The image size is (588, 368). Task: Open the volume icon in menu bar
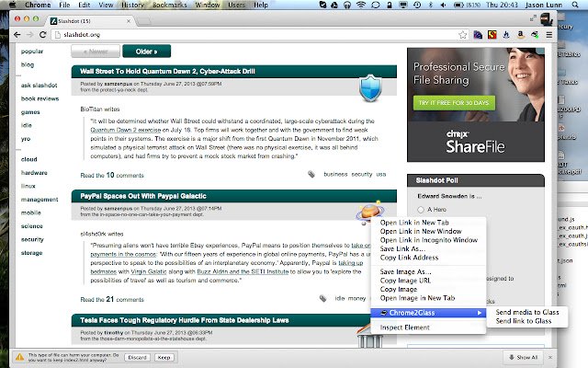point(443,5)
